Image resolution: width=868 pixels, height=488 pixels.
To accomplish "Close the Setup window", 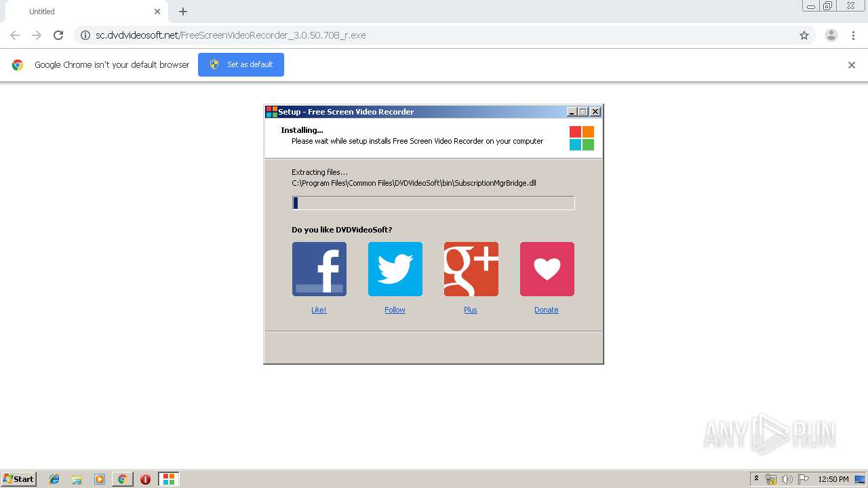I will point(595,112).
